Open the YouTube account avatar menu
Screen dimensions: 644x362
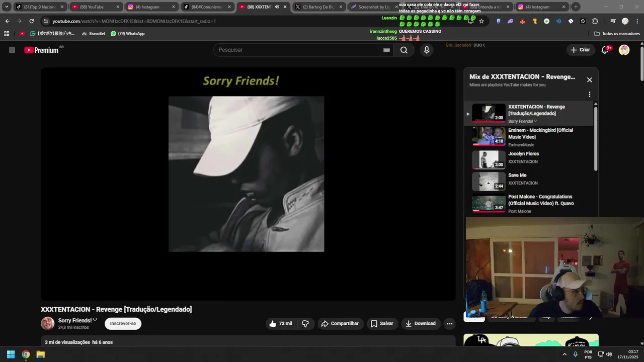pyautogui.click(x=624, y=50)
